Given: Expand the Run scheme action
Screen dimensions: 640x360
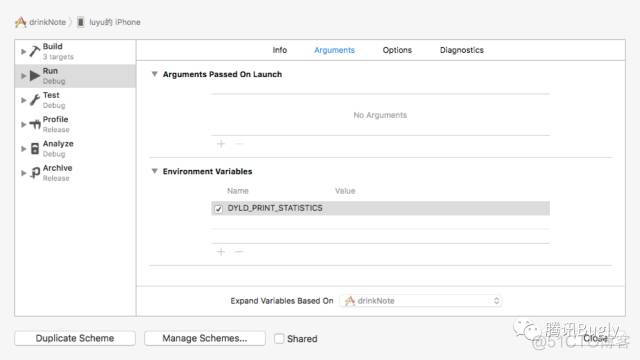Looking at the screenshot, I should [23, 76].
